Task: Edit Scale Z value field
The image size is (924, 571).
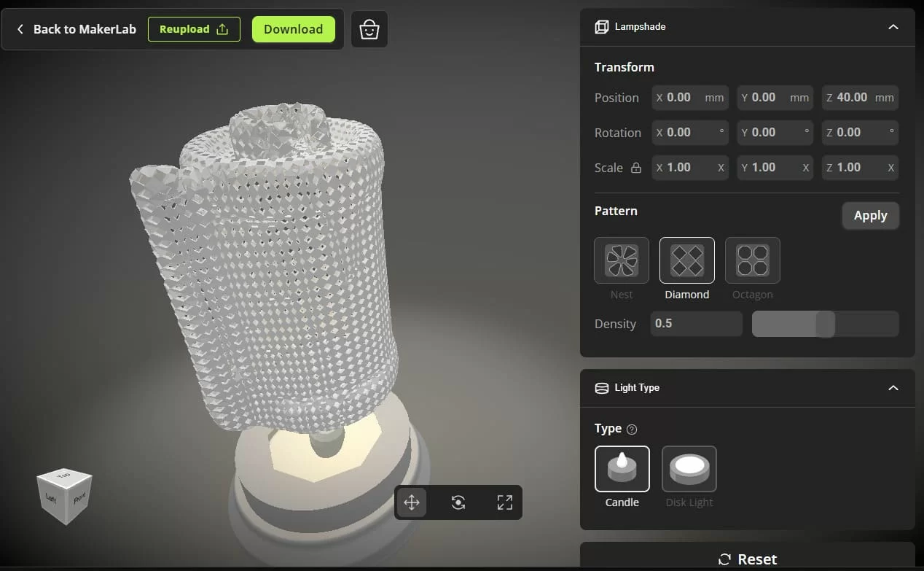Action: 860,168
